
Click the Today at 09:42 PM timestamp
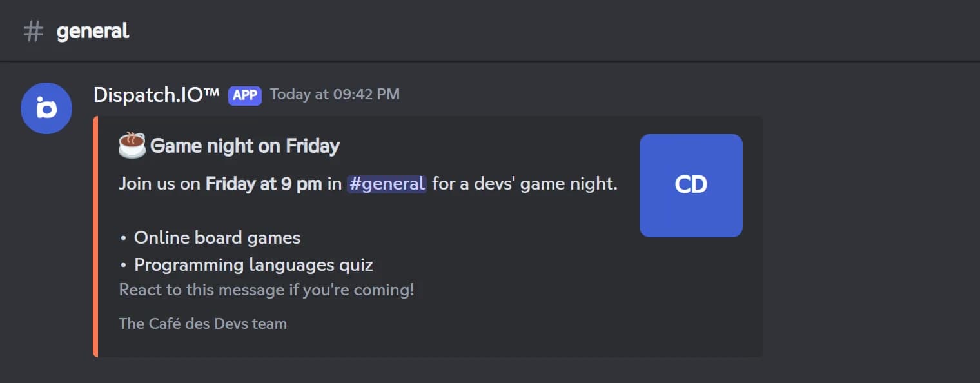(335, 95)
